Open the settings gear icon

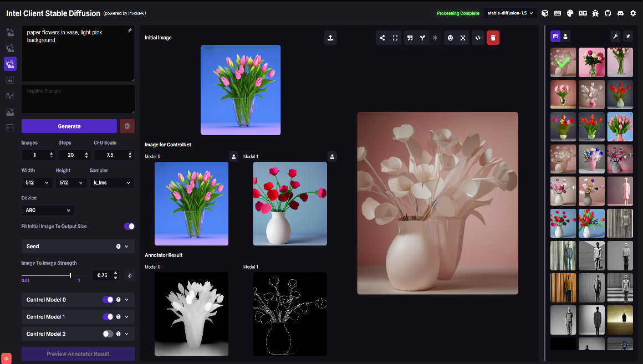pyautogui.click(x=633, y=13)
